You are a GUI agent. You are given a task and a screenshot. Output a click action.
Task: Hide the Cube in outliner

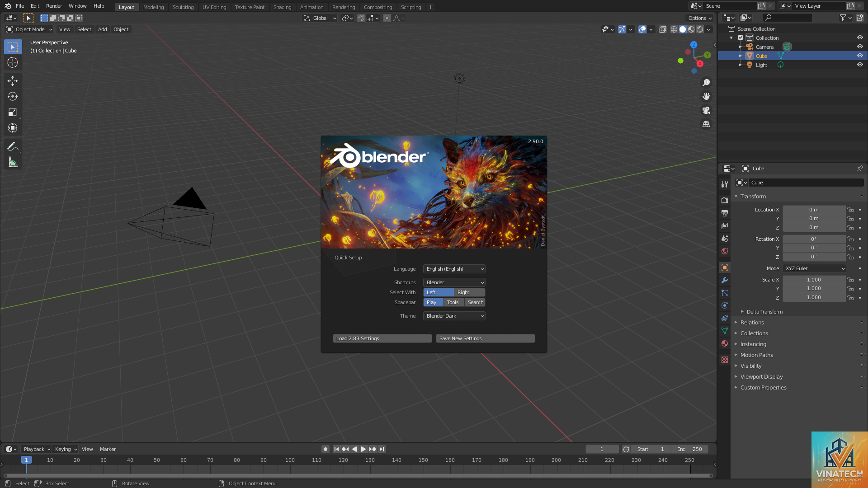click(860, 56)
